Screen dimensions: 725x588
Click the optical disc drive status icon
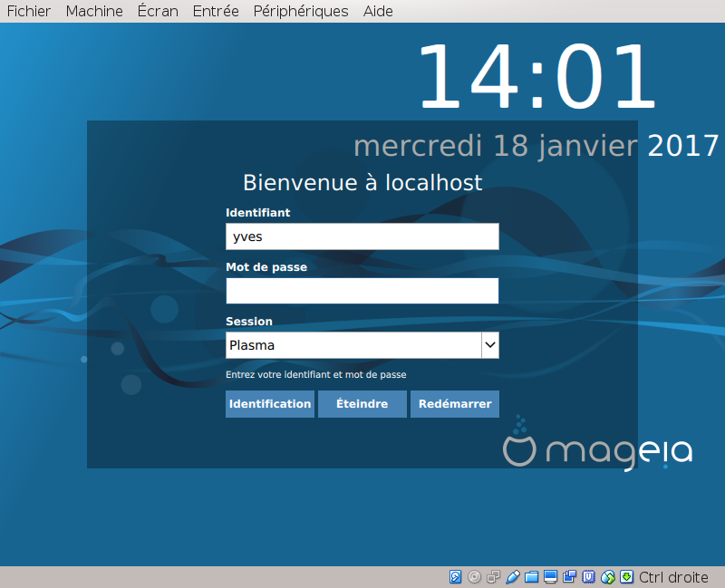pyautogui.click(x=474, y=577)
